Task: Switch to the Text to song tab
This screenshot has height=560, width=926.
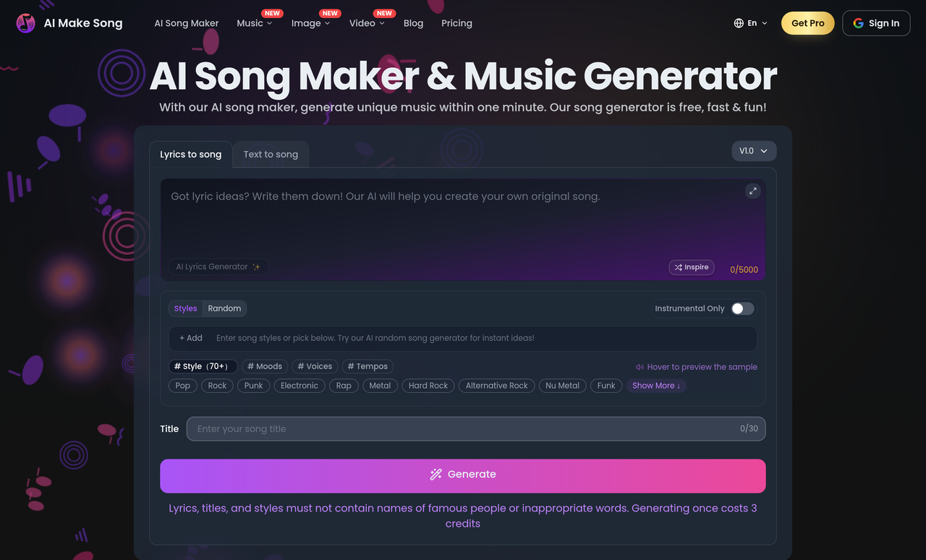Action: click(x=271, y=154)
